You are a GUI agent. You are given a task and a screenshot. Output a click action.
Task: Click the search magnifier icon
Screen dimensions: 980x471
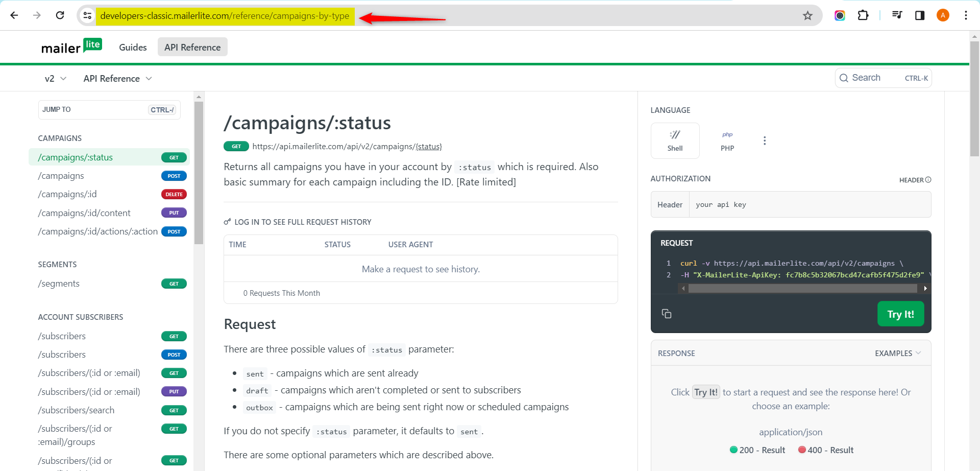pos(844,78)
